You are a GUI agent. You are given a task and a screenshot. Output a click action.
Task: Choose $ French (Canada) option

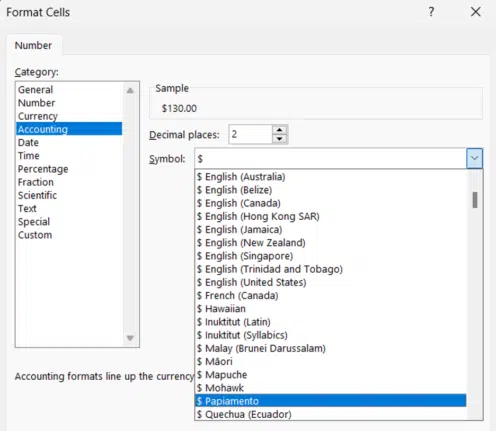point(237,296)
